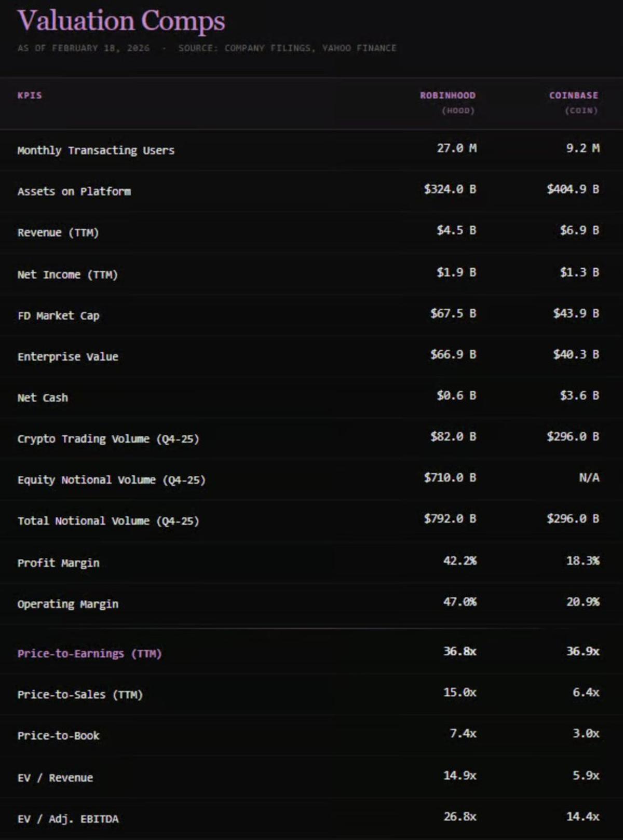Click the Price-to-Book row label

58,736
